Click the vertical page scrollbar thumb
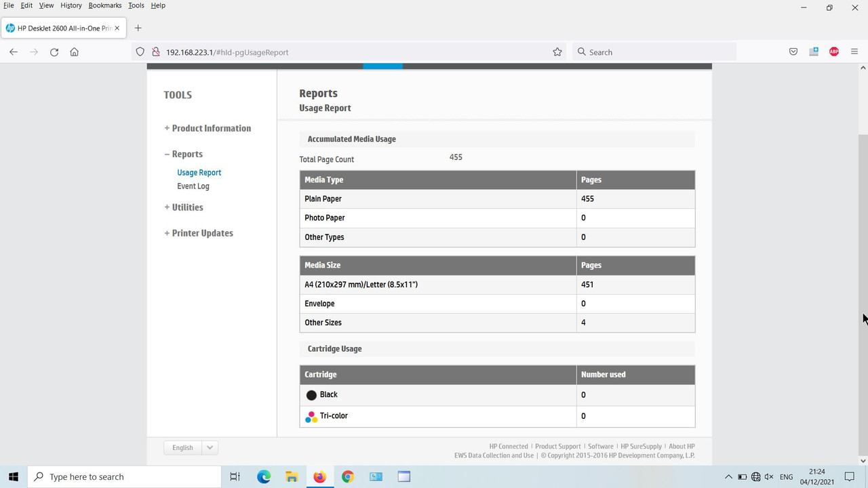This screenshot has height=488, width=868. (x=863, y=295)
